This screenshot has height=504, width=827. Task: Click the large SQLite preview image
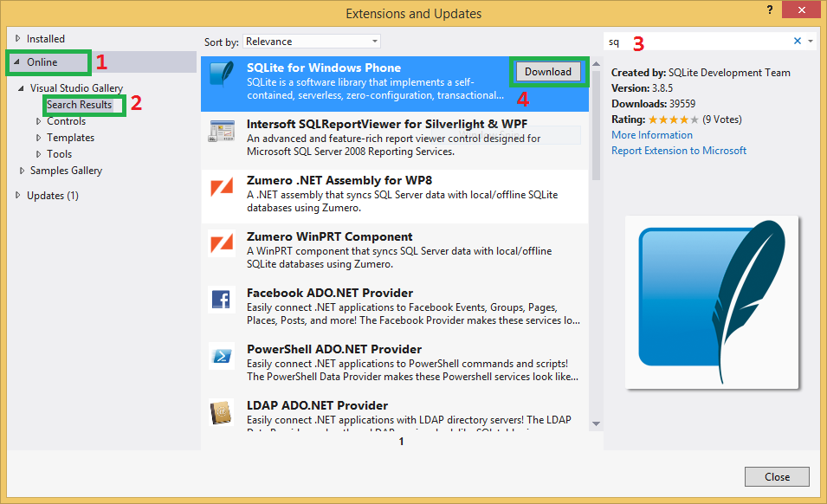(712, 302)
